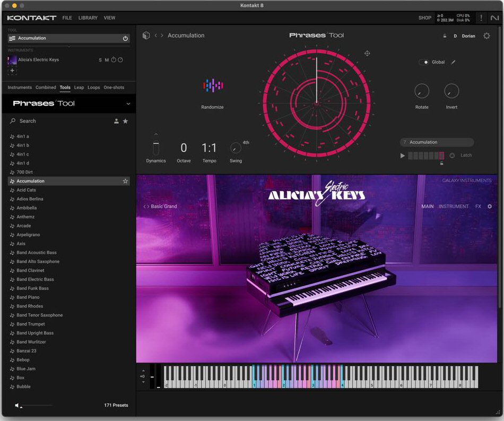This screenshot has width=504, height=421.
Task: Shift keyboard octave up arrow
Action: tap(143, 371)
